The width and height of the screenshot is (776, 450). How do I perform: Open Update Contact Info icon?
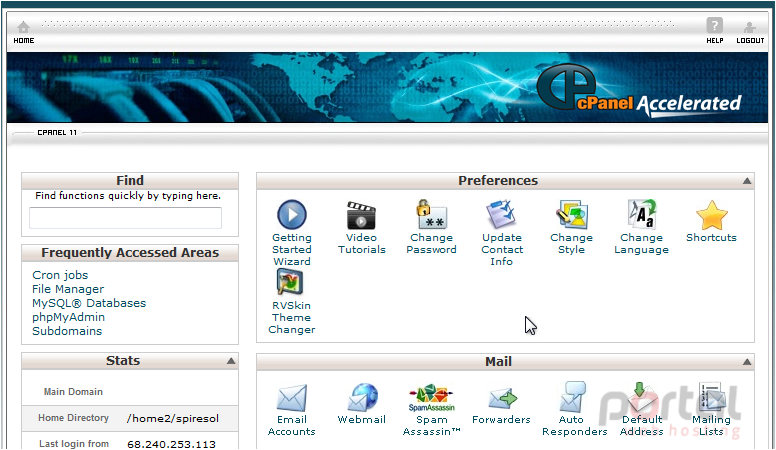pyautogui.click(x=501, y=214)
